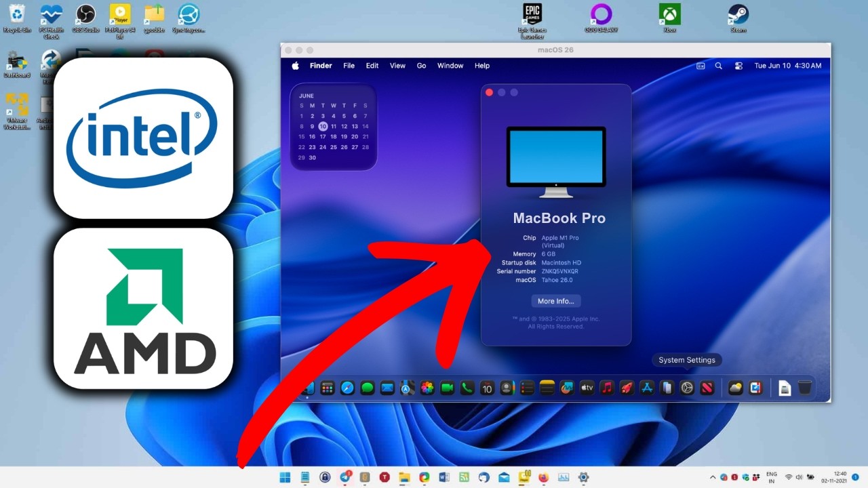Open FaceTime in the macOS dock

(x=447, y=388)
